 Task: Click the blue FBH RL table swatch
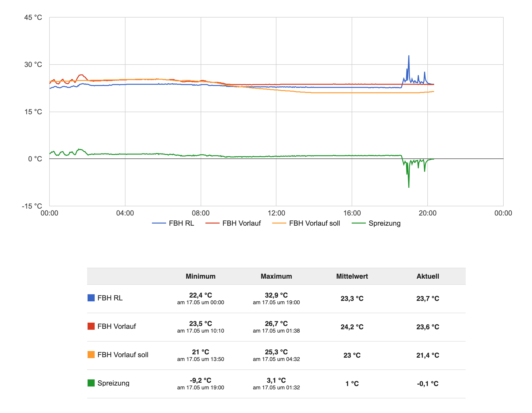coord(91,298)
